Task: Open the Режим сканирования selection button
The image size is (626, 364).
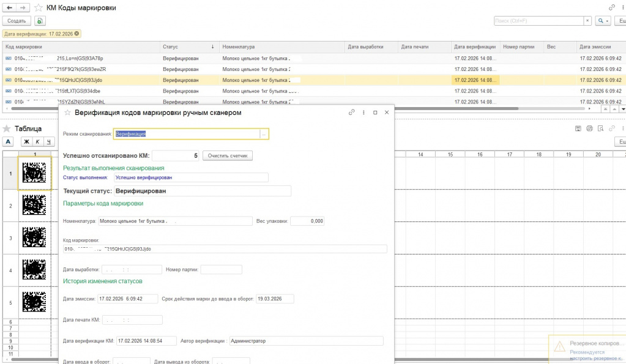Action: pyautogui.click(x=264, y=134)
